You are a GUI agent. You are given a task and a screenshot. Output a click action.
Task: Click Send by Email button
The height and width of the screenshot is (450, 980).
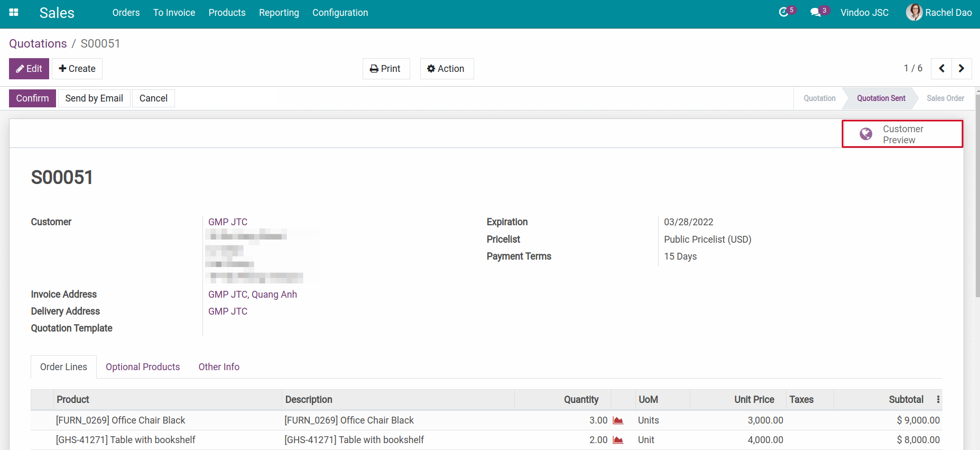pos(94,98)
